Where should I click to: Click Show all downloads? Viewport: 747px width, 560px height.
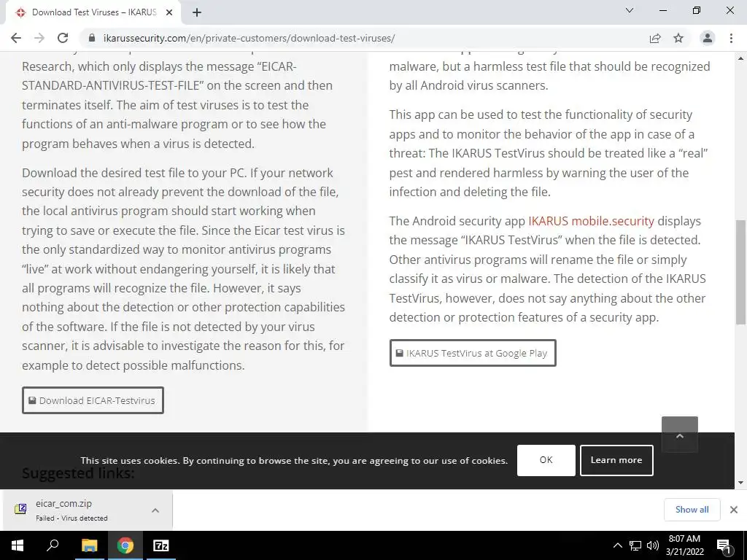pyautogui.click(x=692, y=510)
